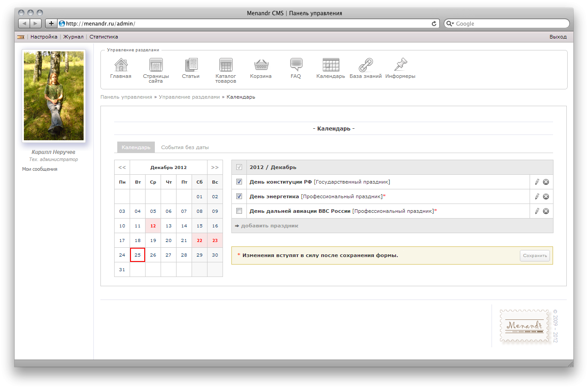Switch to the События без даты tab

184,147
